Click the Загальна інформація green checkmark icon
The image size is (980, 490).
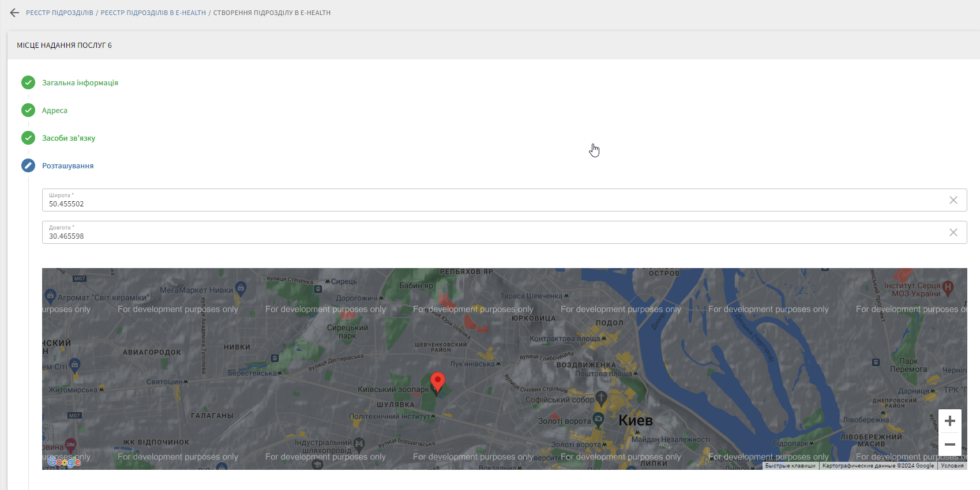coord(28,82)
